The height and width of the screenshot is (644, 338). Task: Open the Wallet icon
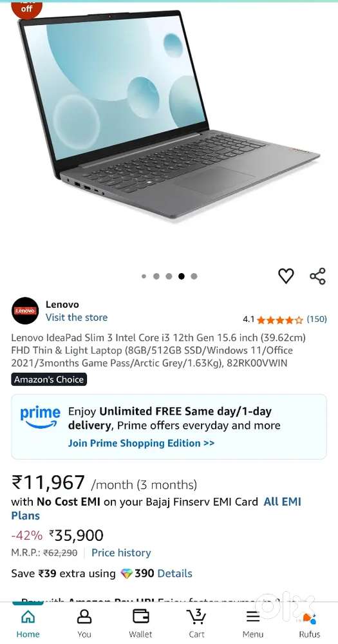coord(140,616)
